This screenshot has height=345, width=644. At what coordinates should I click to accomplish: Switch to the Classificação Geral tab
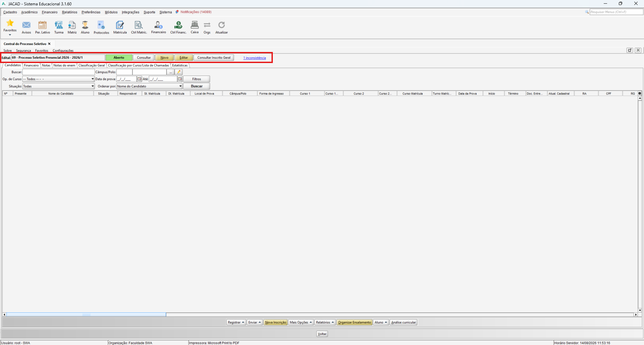click(92, 65)
